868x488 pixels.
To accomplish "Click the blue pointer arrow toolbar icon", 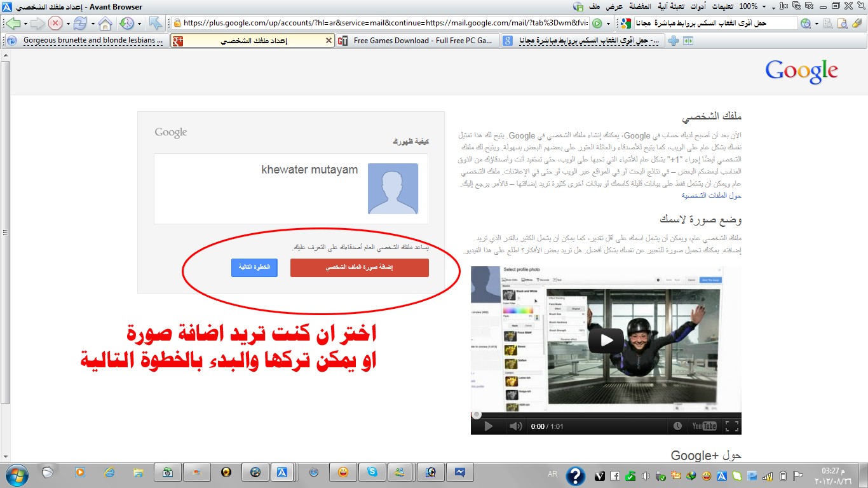I will click(155, 24).
